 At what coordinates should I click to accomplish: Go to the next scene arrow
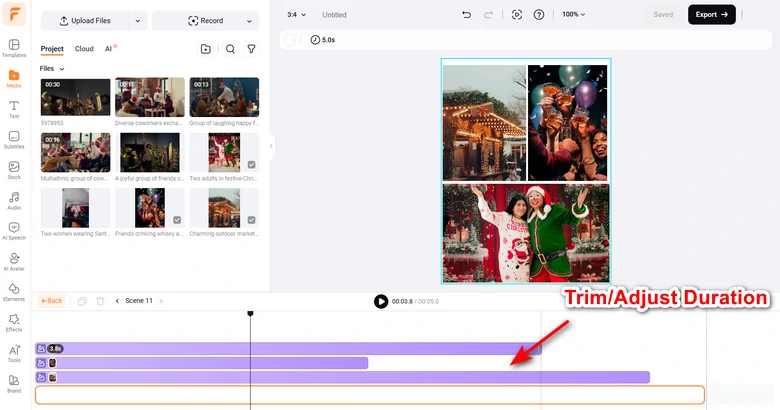[161, 301]
